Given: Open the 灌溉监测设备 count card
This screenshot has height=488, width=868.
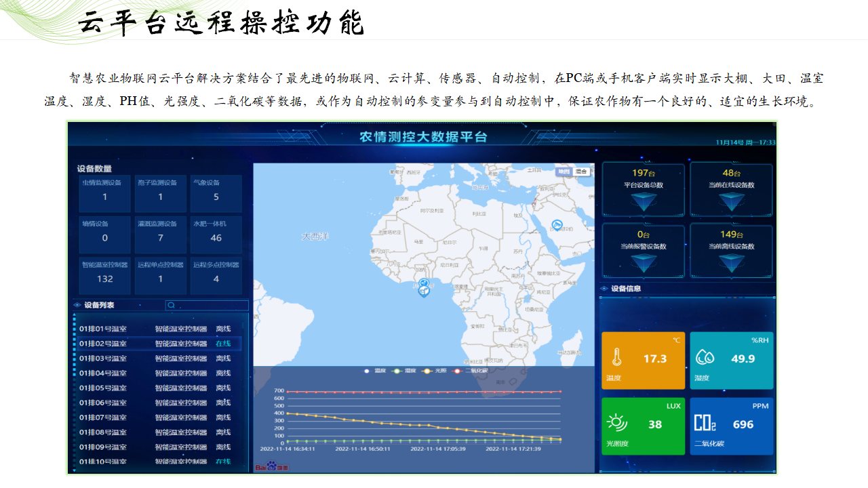Looking at the screenshot, I should (160, 235).
